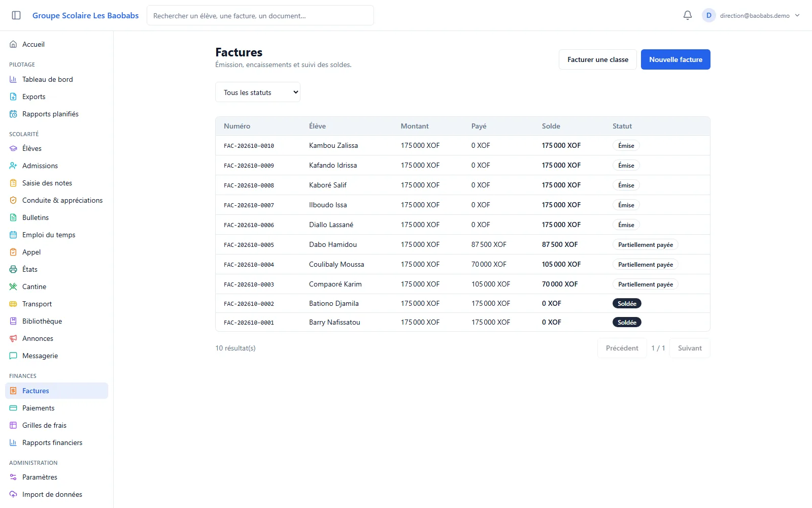Open Paiements in the sidebar
Image resolution: width=812 pixels, height=508 pixels.
coord(56,408)
